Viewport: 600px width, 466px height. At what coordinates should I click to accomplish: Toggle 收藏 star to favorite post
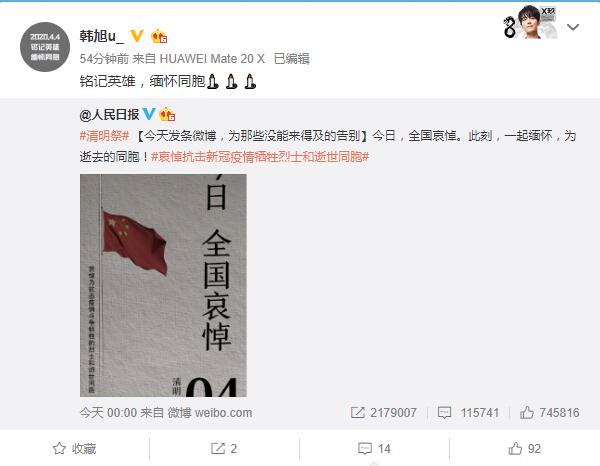point(75,448)
